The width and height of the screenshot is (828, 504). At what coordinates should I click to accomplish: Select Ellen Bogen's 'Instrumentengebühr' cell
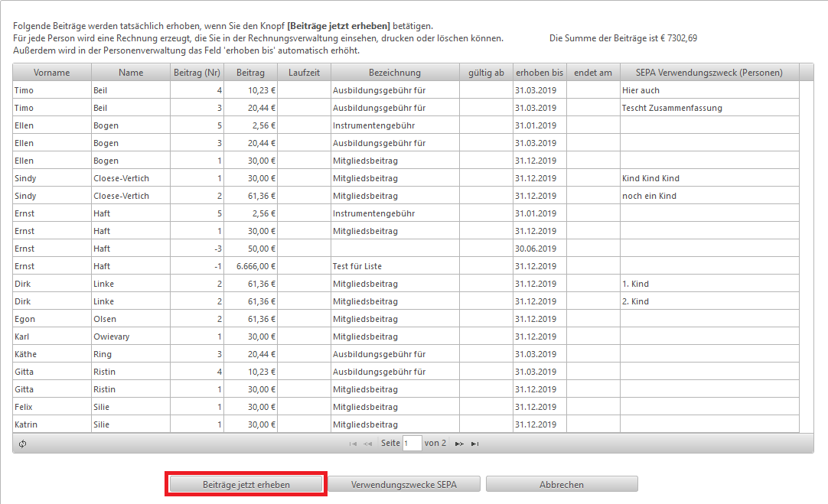pos(395,125)
